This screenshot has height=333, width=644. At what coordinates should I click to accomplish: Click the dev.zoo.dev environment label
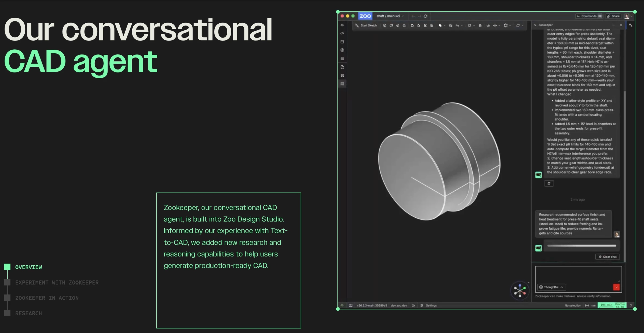pyautogui.click(x=399, y=305)
